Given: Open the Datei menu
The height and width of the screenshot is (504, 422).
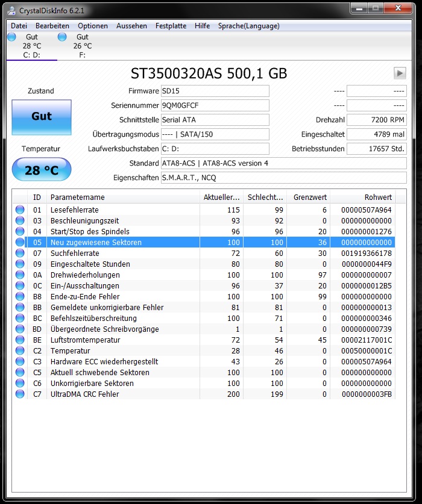Looking at the screenshot, I should click(19, 26).
